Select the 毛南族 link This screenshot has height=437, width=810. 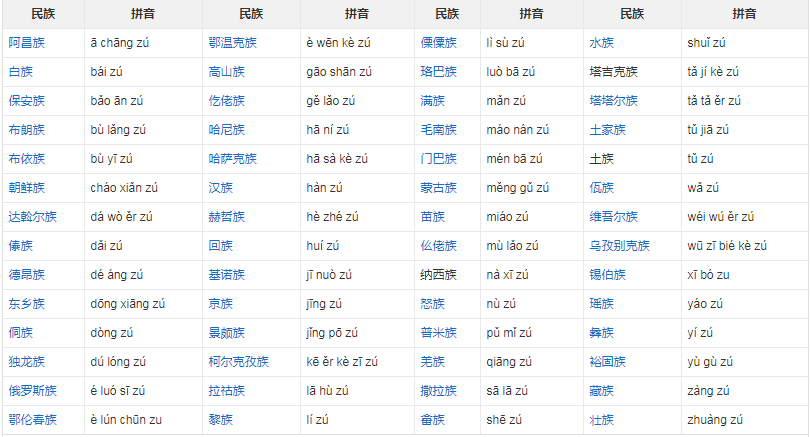[439, 130]
